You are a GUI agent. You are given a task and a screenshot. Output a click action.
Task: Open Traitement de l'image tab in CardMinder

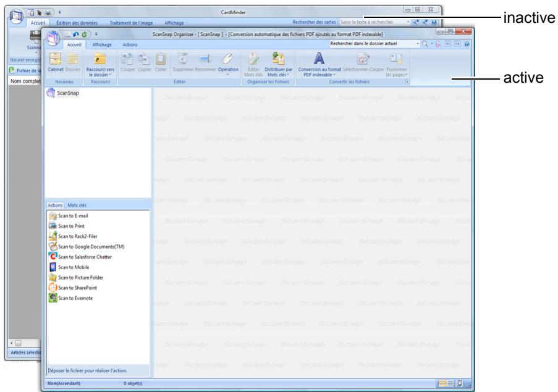[x=131, y=23]
